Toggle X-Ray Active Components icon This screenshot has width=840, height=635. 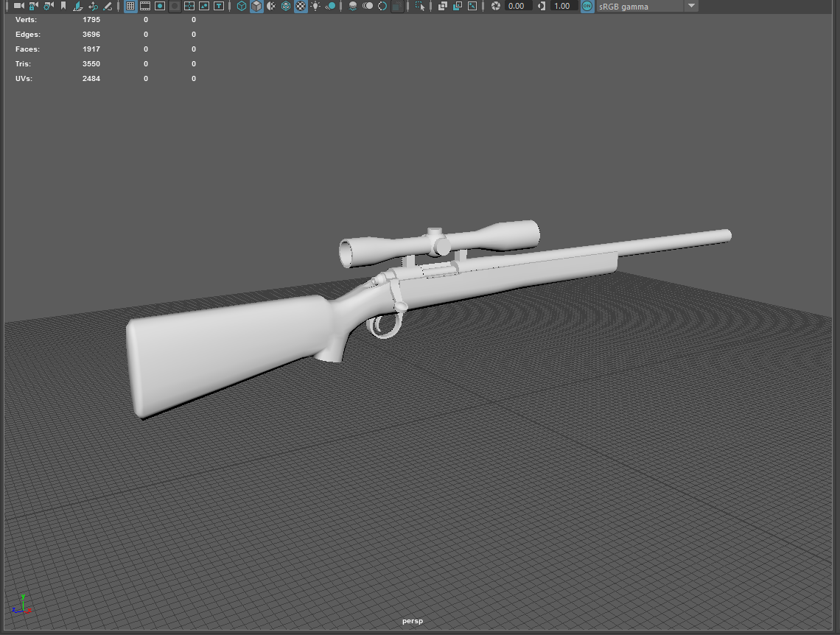[x=458, y=6]
